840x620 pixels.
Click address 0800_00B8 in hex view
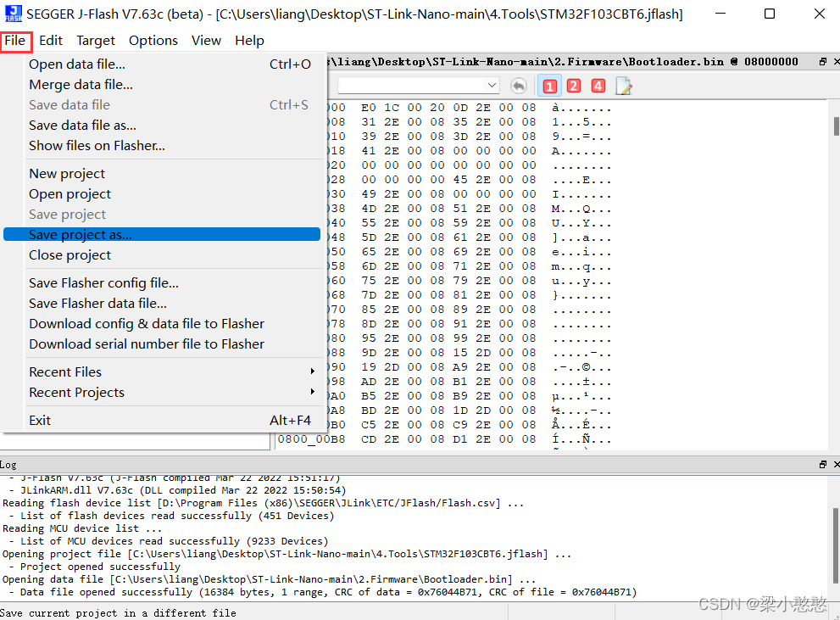click(x=311, y=439)
